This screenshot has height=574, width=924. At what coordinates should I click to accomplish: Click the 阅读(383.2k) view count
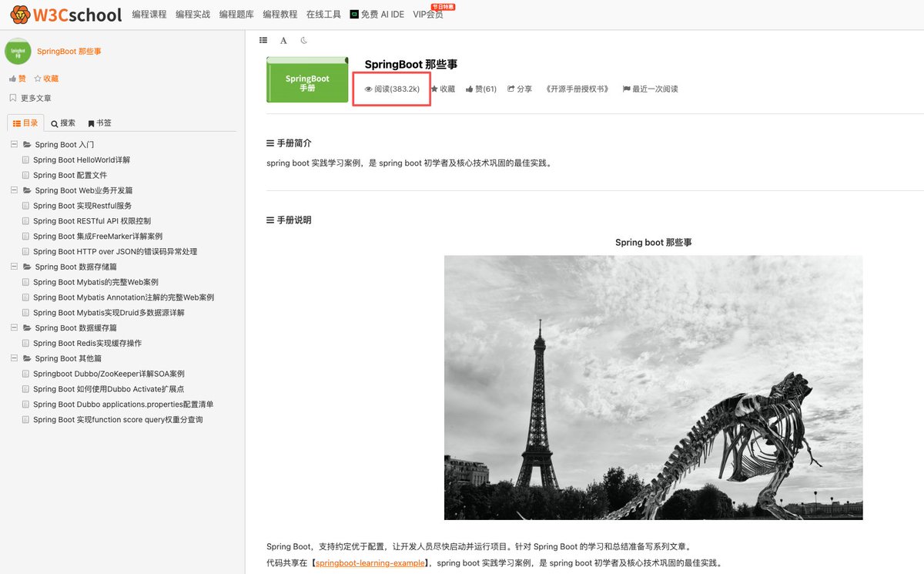click(392, 89)
